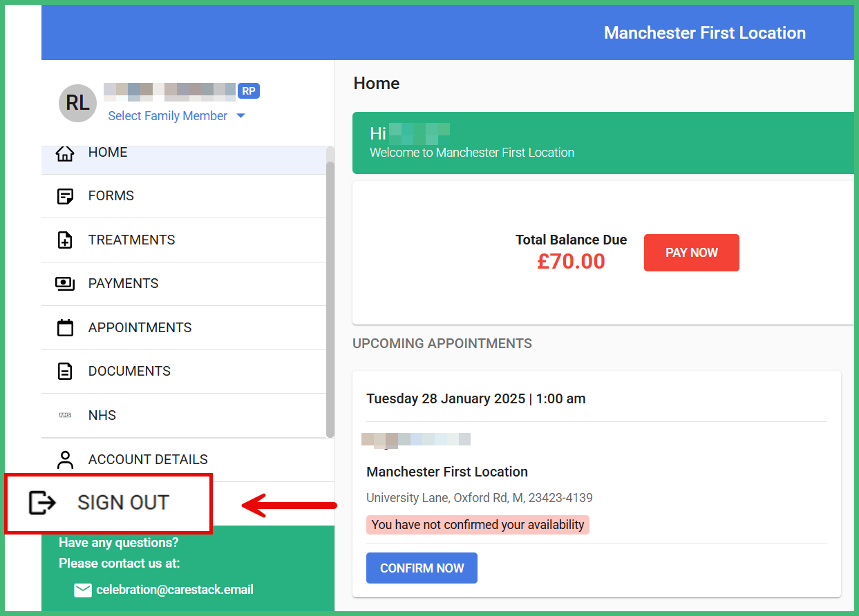
Task: Click the Payments cash icon
Action: [x=65, y=284]
